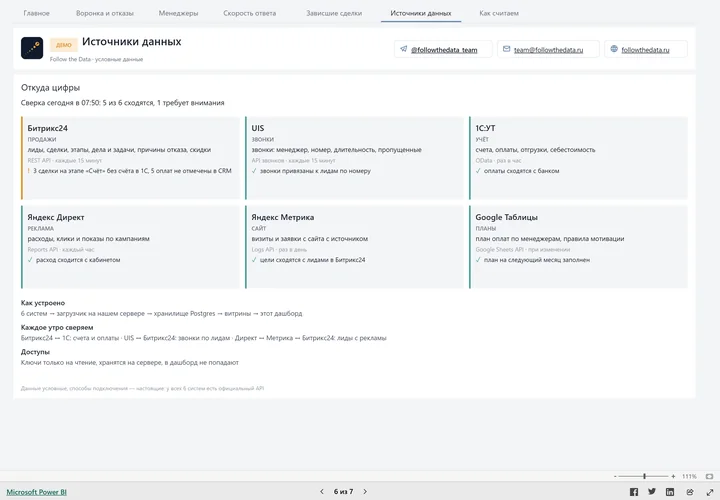Click the email envelope icon
720x500 pixels.
point(506,49)
